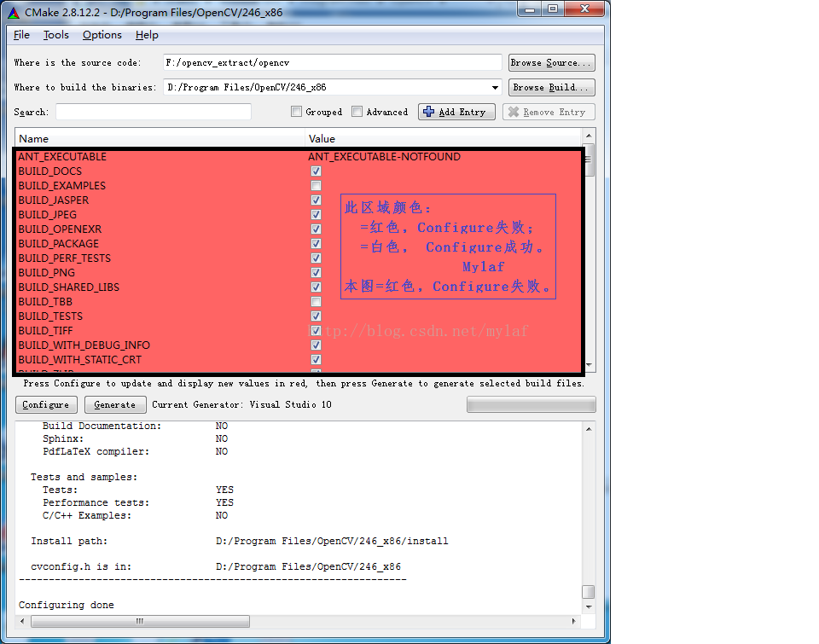
Task: Click the Browse Build button
Action: tap(552, 87)
